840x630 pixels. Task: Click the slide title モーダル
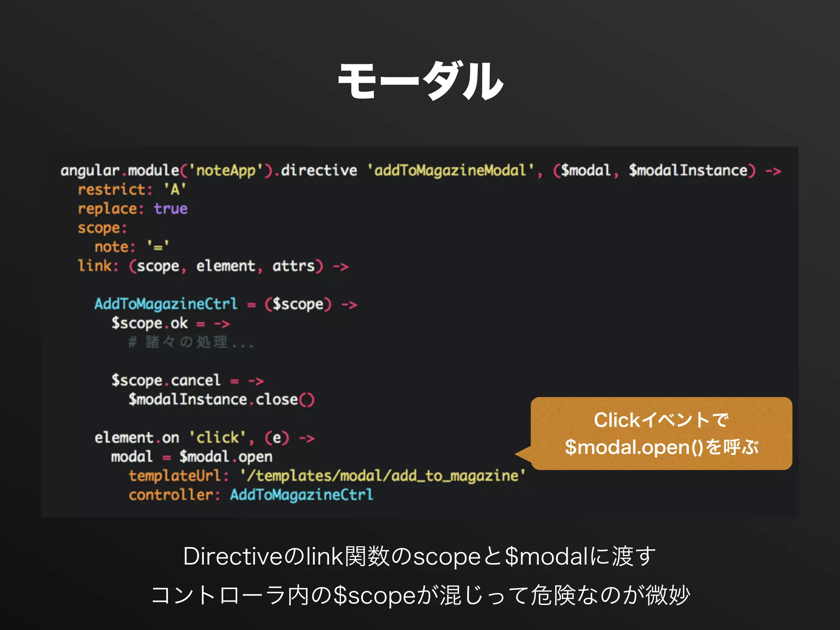coord(420,81)
